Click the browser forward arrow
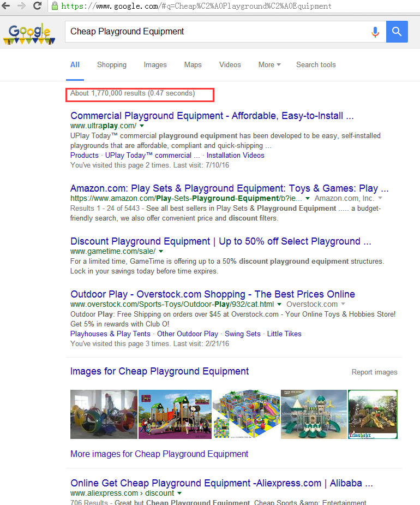This screenshot has height=505, width=420. tap(21, 5)
